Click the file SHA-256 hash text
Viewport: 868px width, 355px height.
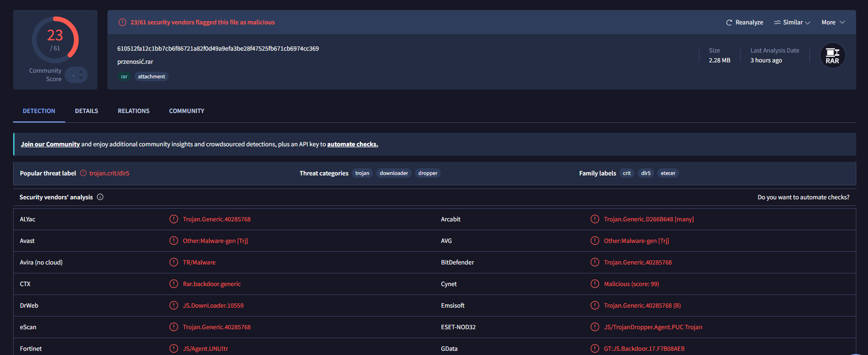[x=218, y=48]
